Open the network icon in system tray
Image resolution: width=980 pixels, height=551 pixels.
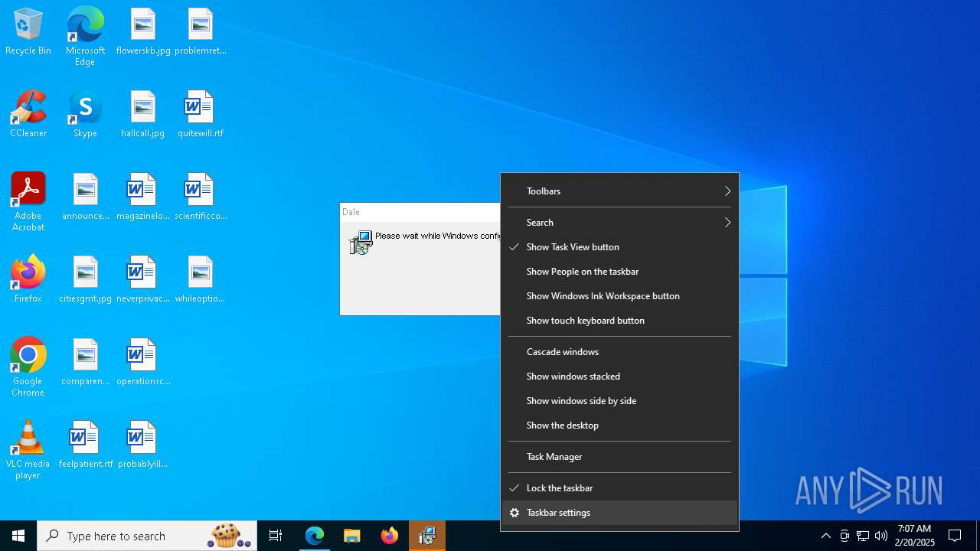coord(863,536)
